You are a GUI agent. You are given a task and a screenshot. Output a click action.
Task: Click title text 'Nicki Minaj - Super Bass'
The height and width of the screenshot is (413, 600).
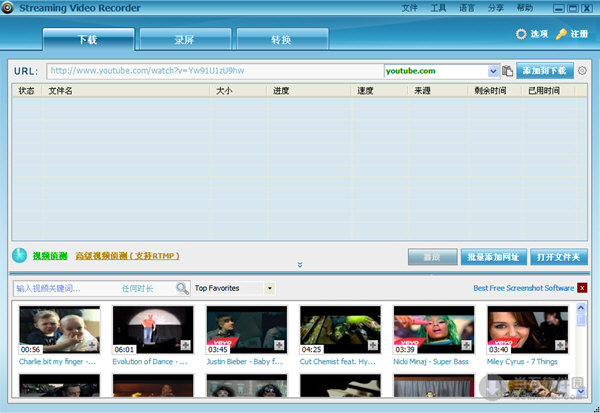431,362
